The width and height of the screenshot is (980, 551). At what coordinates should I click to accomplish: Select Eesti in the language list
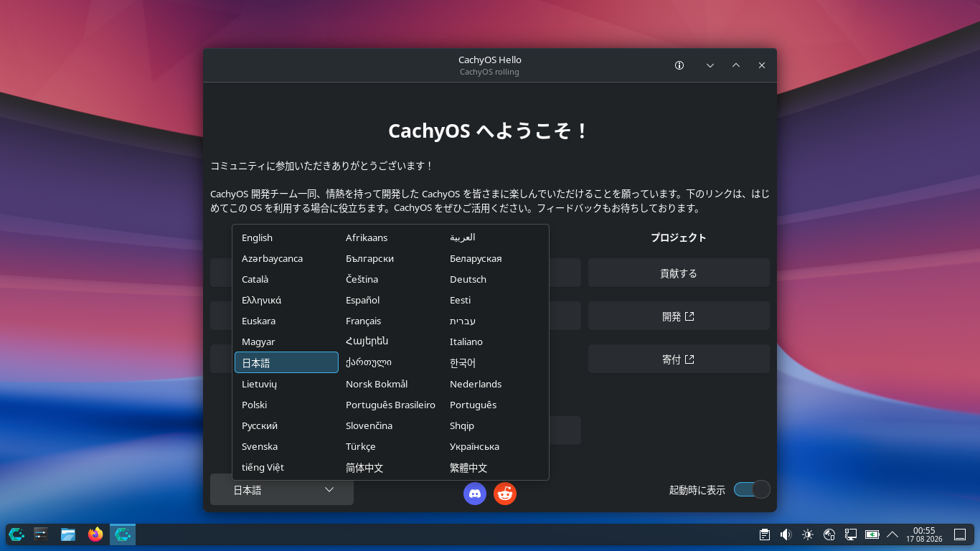(494, 300)
